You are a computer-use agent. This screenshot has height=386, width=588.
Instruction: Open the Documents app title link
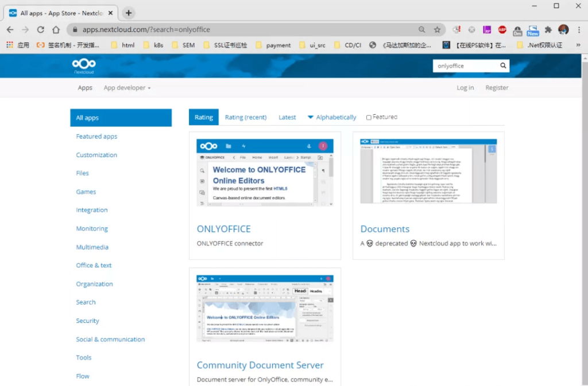385,229
